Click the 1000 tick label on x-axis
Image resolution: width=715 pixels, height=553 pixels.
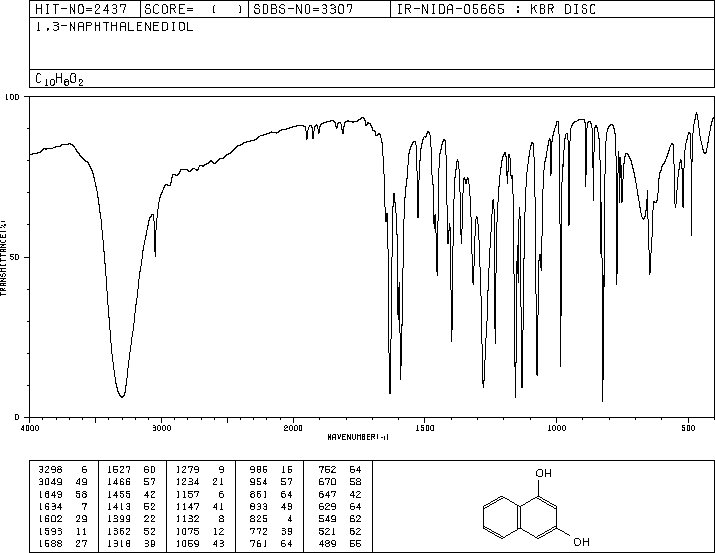point(556,428)
